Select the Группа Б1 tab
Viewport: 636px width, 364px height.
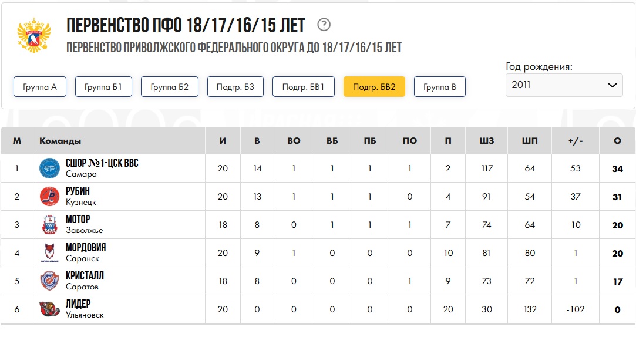pyautogui.click(x=103, y=87)
